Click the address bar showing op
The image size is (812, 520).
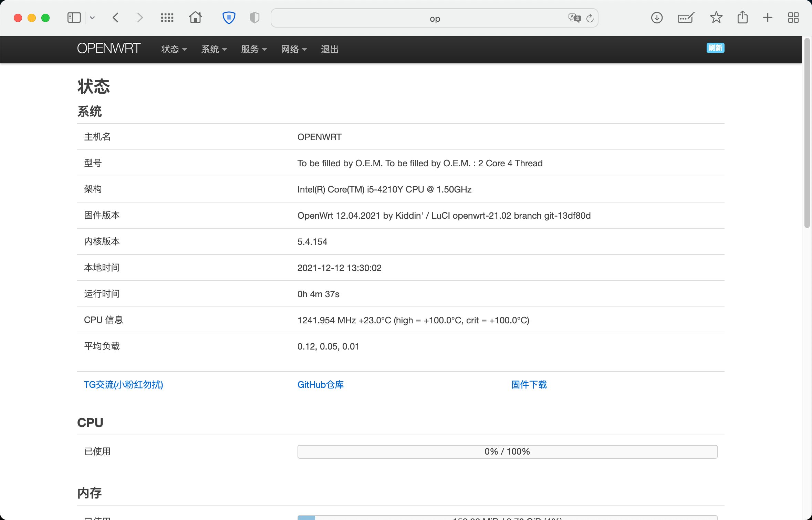point(435,18)
